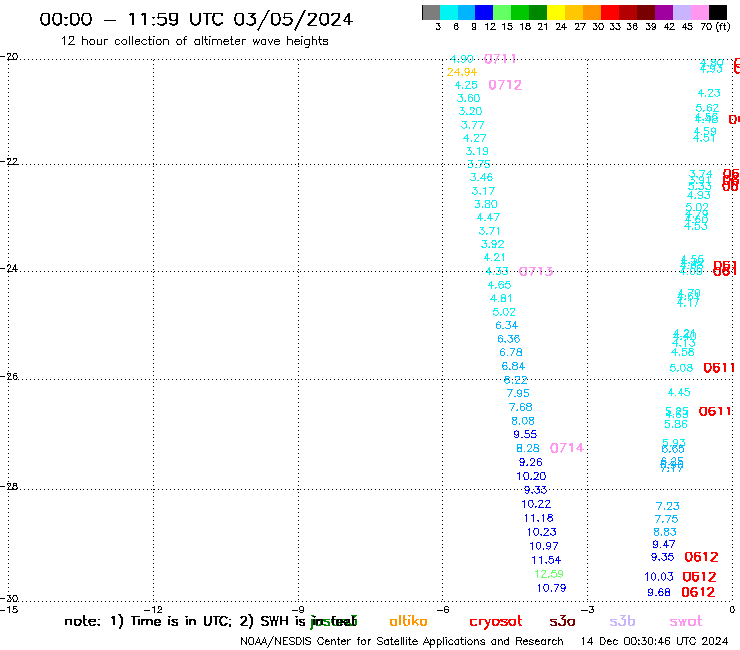Click the 8.28 value beside 0714
The image size is (740, 650).
point(528,448)
